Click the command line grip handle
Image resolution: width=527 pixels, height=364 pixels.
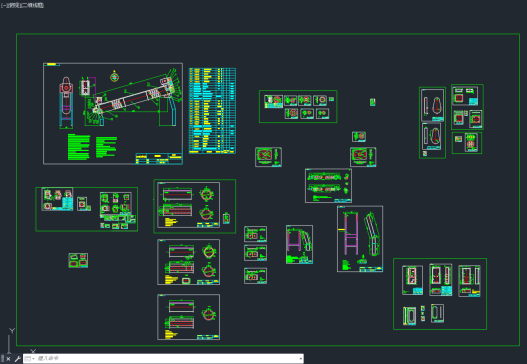2,359
